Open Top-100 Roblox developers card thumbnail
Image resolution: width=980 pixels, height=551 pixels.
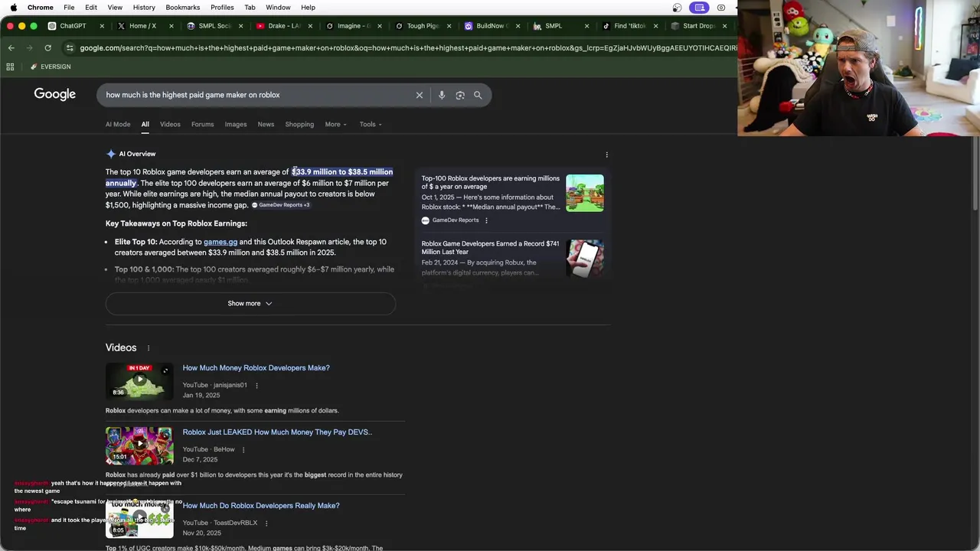(x=585, y=194)
